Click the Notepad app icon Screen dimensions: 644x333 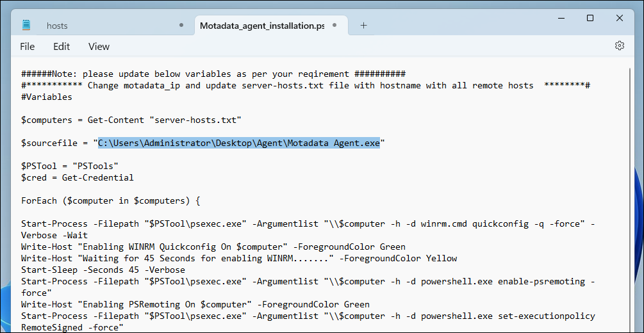pos(26,25)
